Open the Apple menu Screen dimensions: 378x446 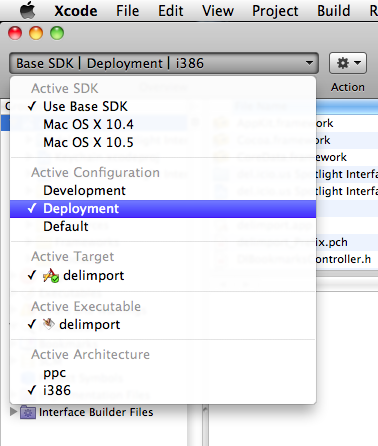(28, 10)
